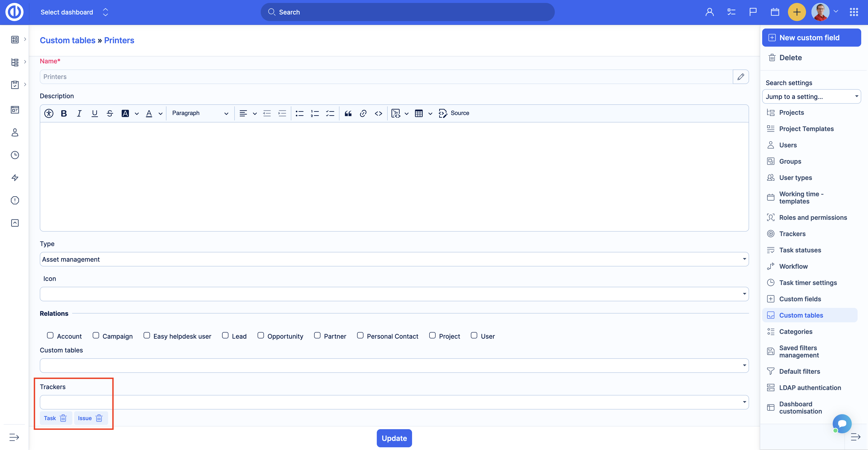The image size is (868, 450).
Task: Insert a bulleted list
Action: [299, 113]
